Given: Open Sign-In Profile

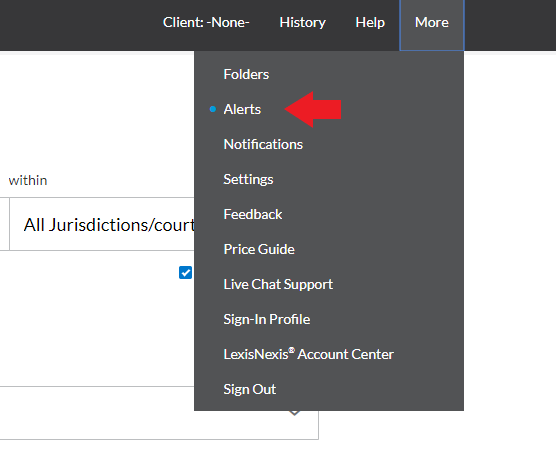Looking at the screenshot, I should click(267, 319).
